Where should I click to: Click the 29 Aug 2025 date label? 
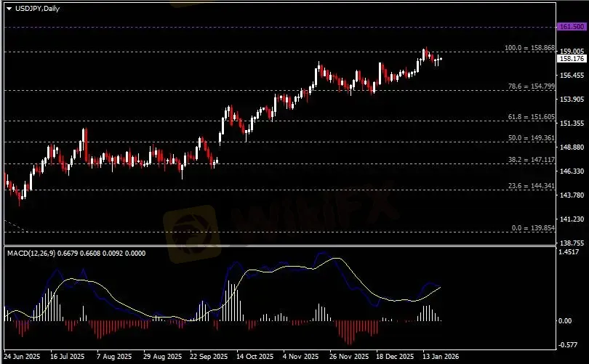click(162, 356)
